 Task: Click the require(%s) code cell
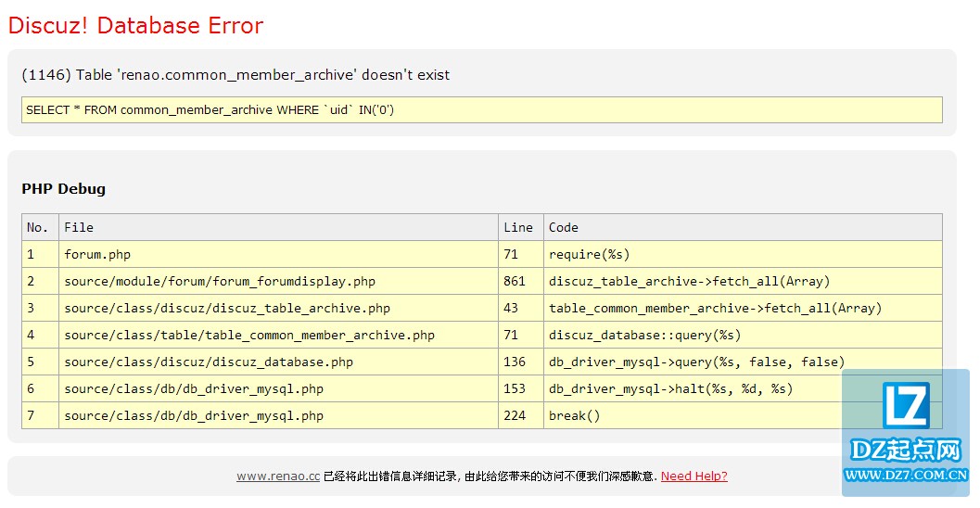(x=743, y=254)
